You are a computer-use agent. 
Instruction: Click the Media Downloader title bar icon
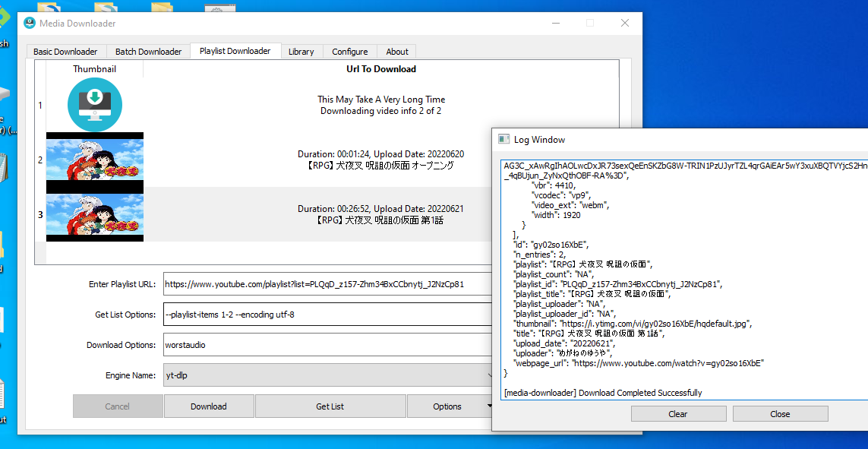[x=30, y=24]
